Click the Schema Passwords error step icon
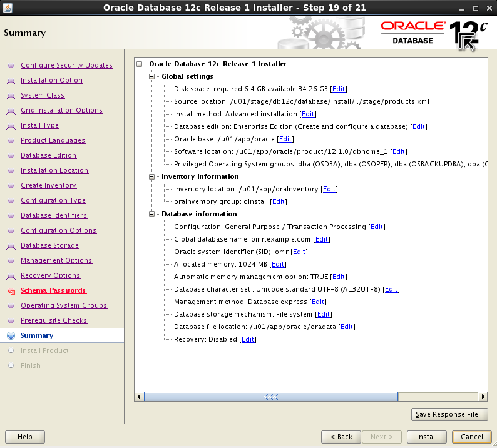Image resolution: width=497 pixels, height=448 pixels. (x=11, y=291)
